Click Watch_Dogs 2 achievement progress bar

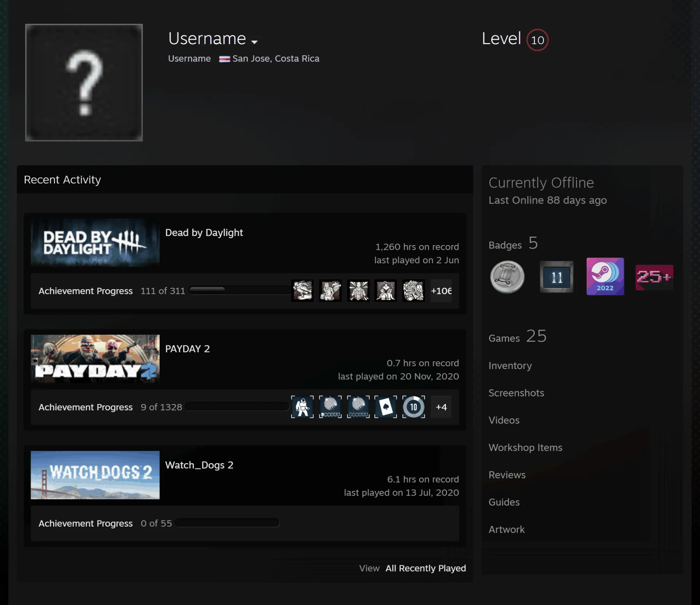(227, 523)
